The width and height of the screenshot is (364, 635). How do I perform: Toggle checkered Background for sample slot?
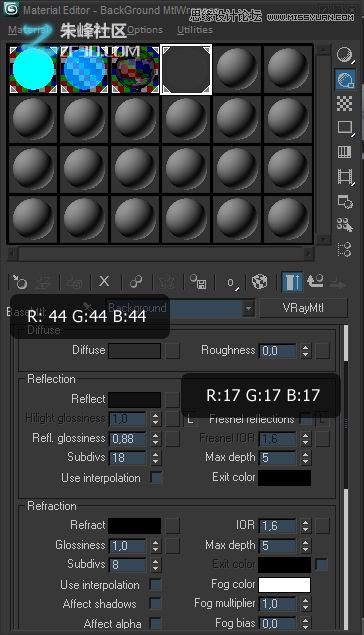pos(345,104)
